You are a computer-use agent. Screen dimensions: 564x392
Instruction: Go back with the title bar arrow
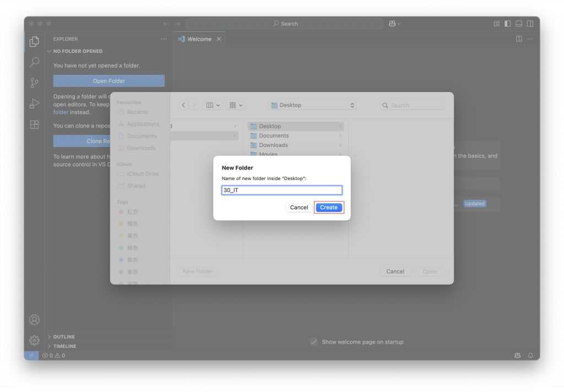tap(166, 24)
